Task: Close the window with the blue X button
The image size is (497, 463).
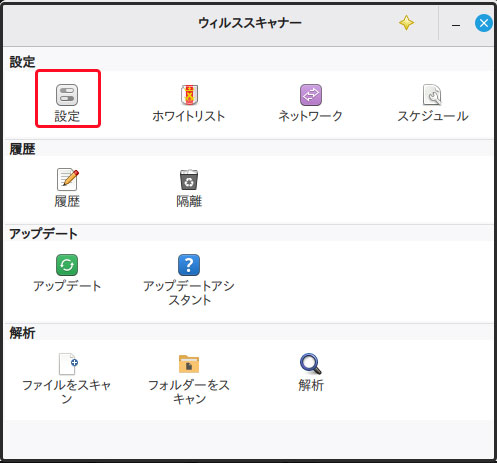Action: [x=484, y=23]
